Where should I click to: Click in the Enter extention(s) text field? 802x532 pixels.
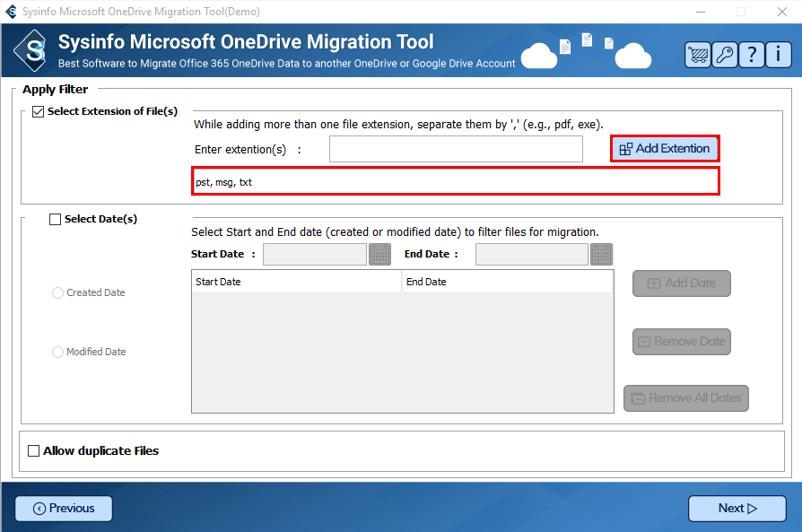456,149
